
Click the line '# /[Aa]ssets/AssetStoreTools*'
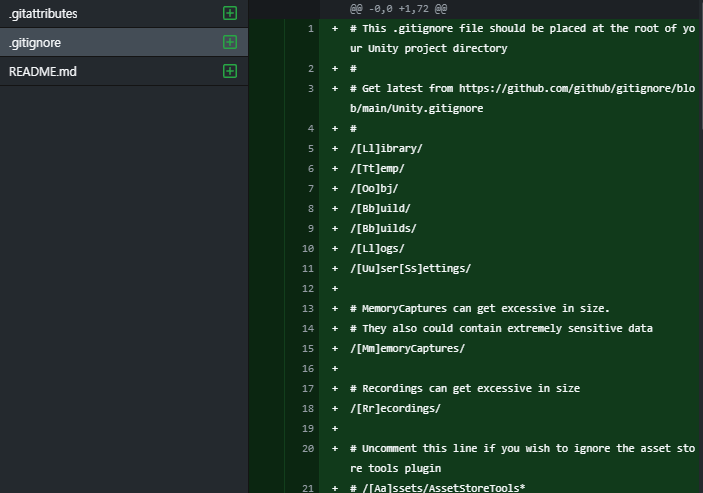point(438,488)
